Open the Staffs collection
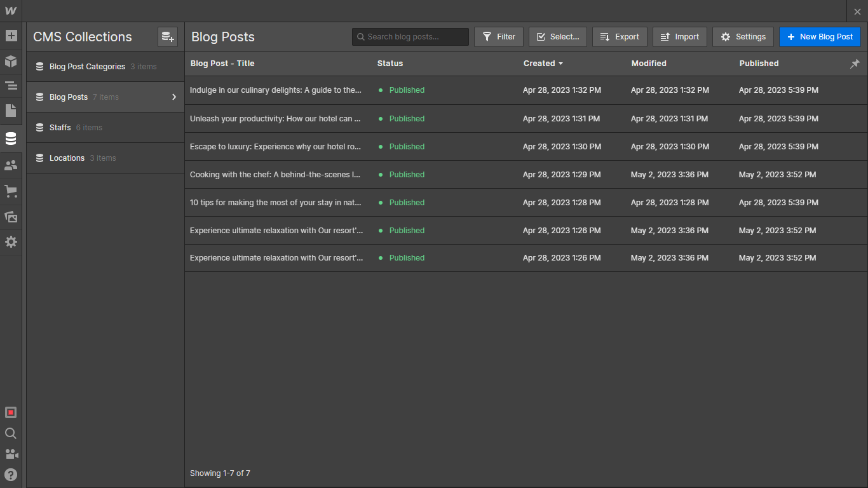The width and height of the screenshot is (868, 488). click(x=60, y=128)
